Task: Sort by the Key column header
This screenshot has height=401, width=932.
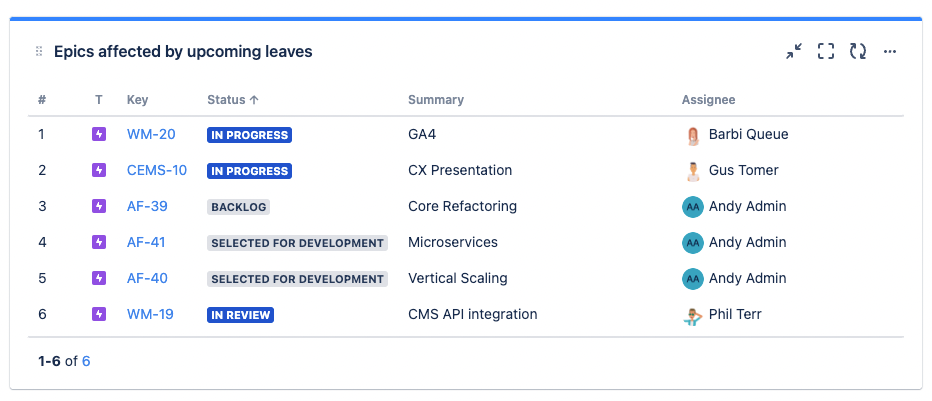Action: tap(137, 100)
